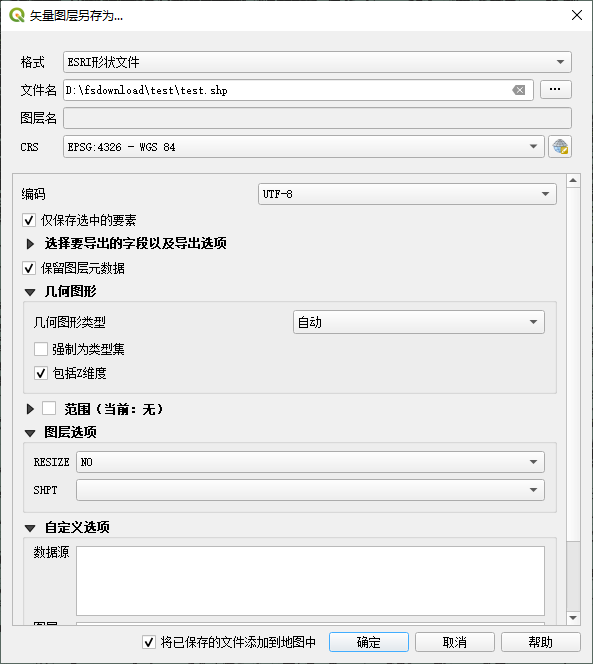Open the SHPT dropdown
The image size is (593, 664).
(310, 490)
